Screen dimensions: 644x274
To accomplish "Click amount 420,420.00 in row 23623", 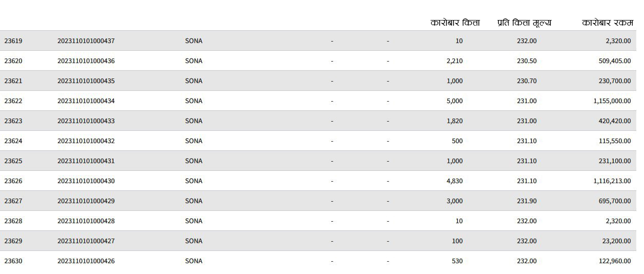I will [x=614, y=121].
